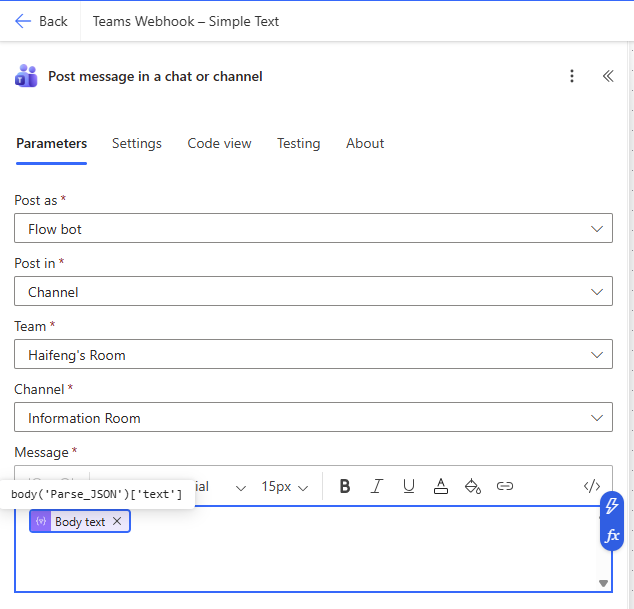Expand the Post as dropdown
This screenshot has width=634, height=609.
point(313,229)
